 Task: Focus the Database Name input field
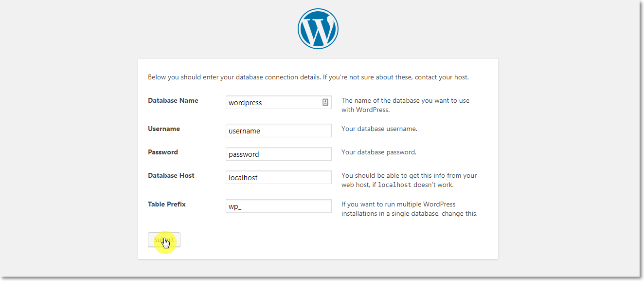[272, 103]
